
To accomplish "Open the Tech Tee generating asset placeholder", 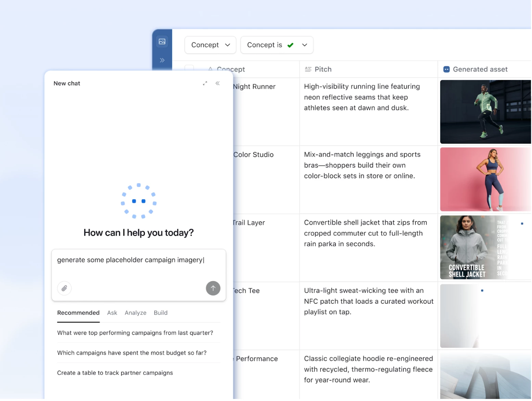I will 486,316.
